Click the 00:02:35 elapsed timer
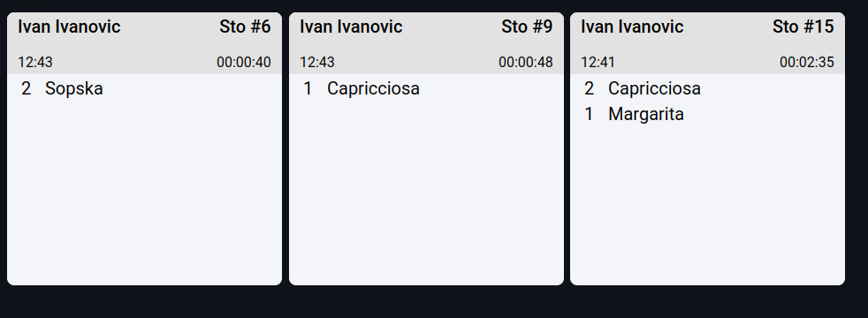This screenshot has height=318, width=868. click(x=806, y=63)
